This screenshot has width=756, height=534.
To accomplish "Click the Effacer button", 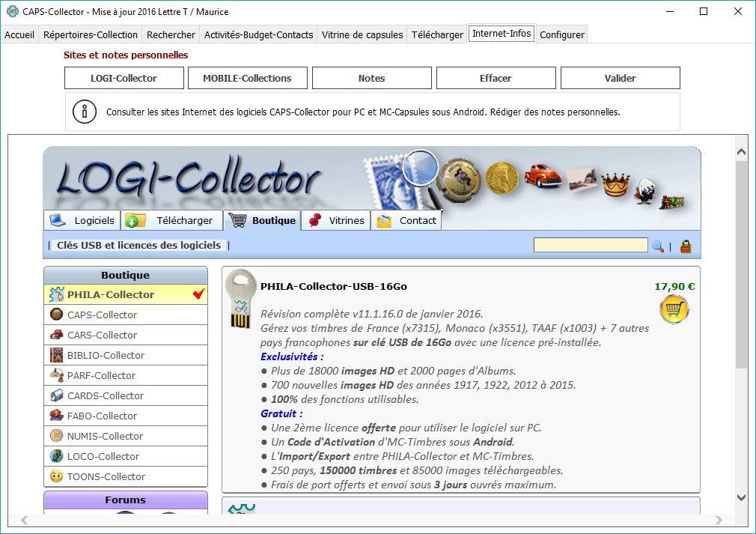I will pyautogui.click(x=496, y=78).
